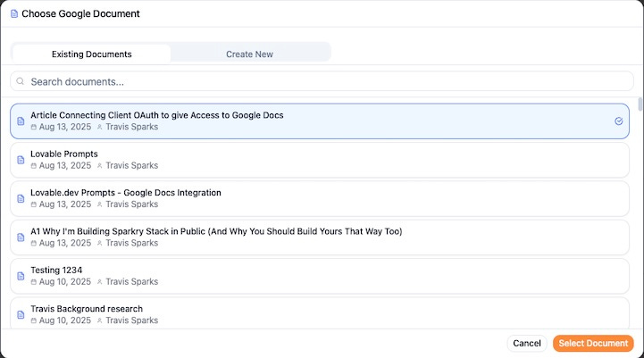The image size is (644, 358).
Task: Click the doc icon for Article Connecting Client OAuth
Action: [x=21, y=121]
